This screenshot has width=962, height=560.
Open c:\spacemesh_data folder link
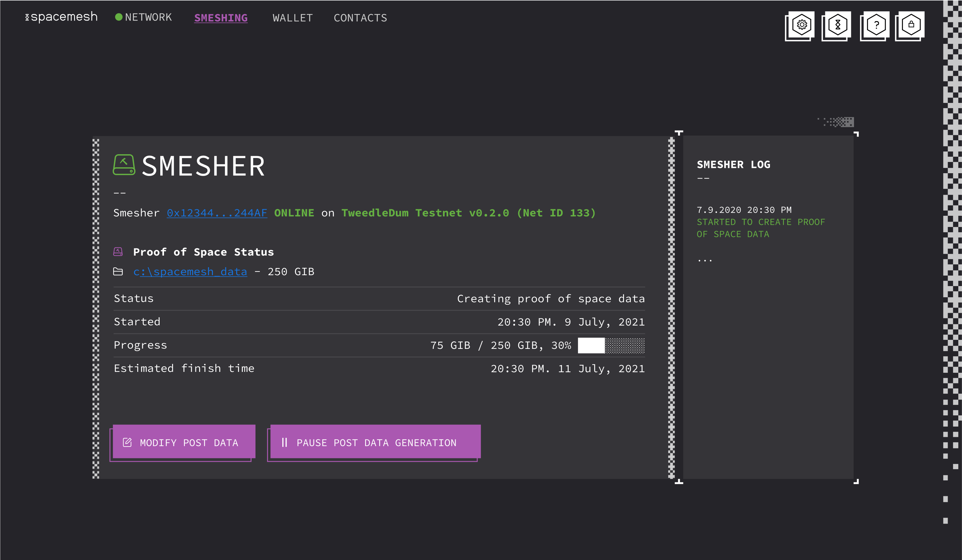click(190, 272)
